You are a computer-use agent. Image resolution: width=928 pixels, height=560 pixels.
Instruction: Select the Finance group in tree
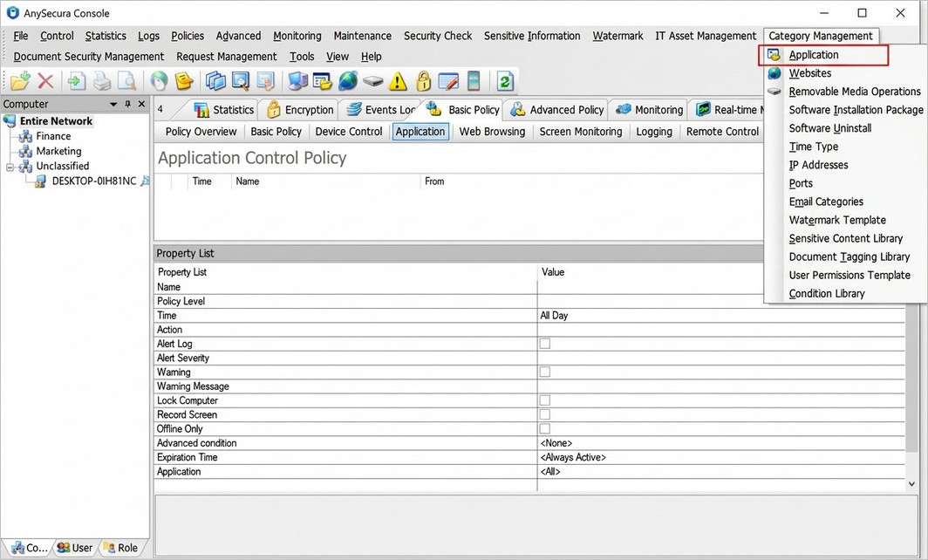pos(53,136)
